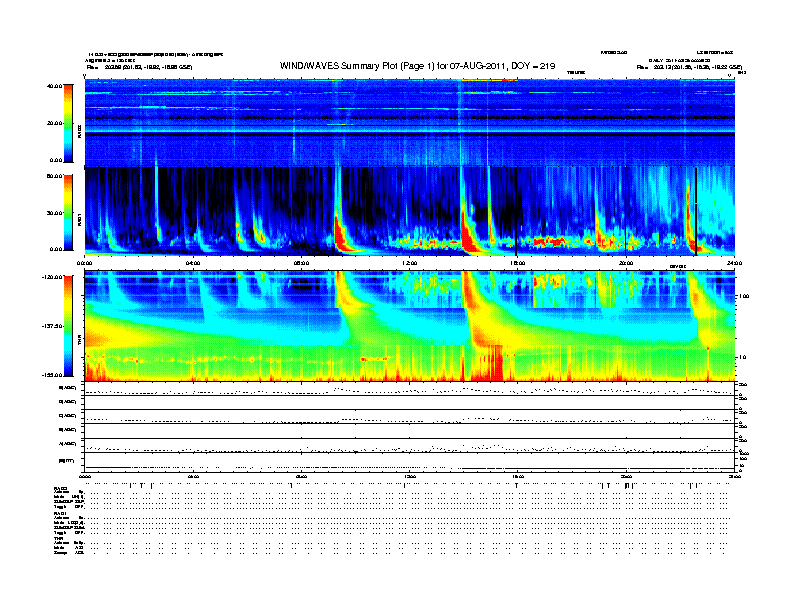Click the deep red column near 15:00 in TNR
This screenshot has height=612, width=792.
pyautogui.click(x=498, y=363)
